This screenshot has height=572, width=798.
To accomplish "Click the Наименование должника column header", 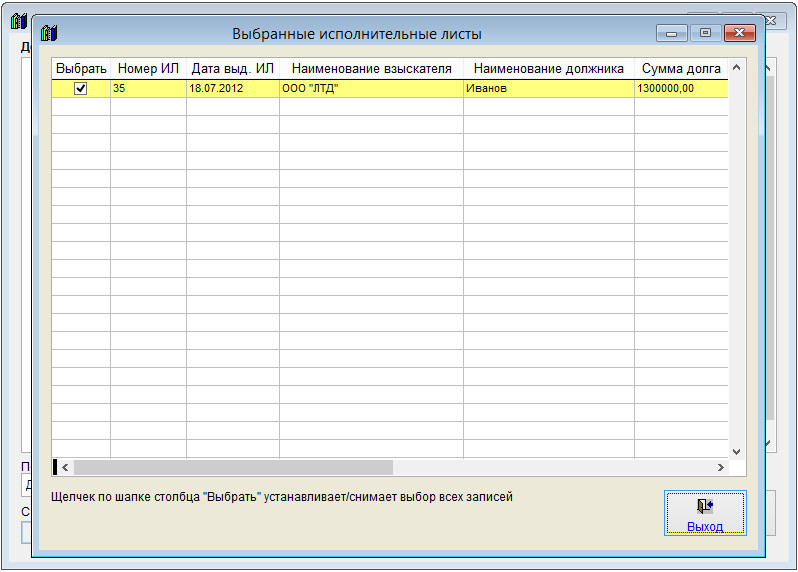I will click(549, 69).
